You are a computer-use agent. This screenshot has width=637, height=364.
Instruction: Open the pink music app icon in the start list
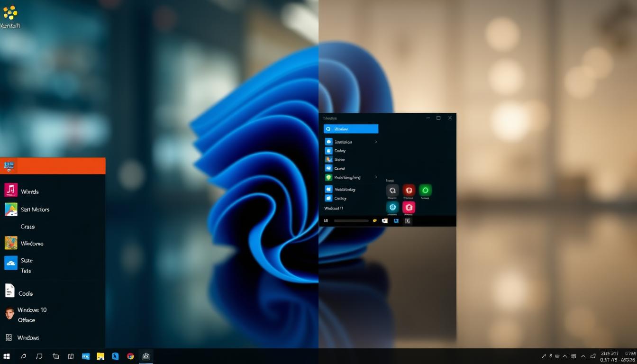[x=11, y=190]
